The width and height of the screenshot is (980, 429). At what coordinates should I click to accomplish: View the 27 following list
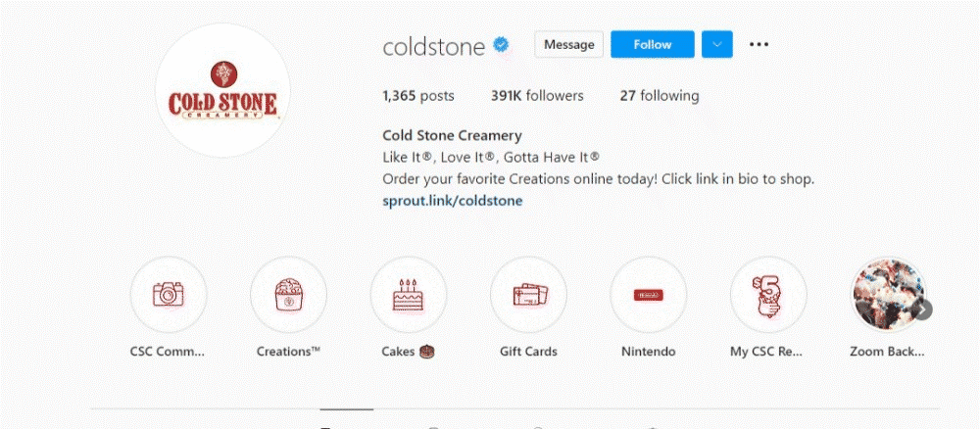pos(660,96)
